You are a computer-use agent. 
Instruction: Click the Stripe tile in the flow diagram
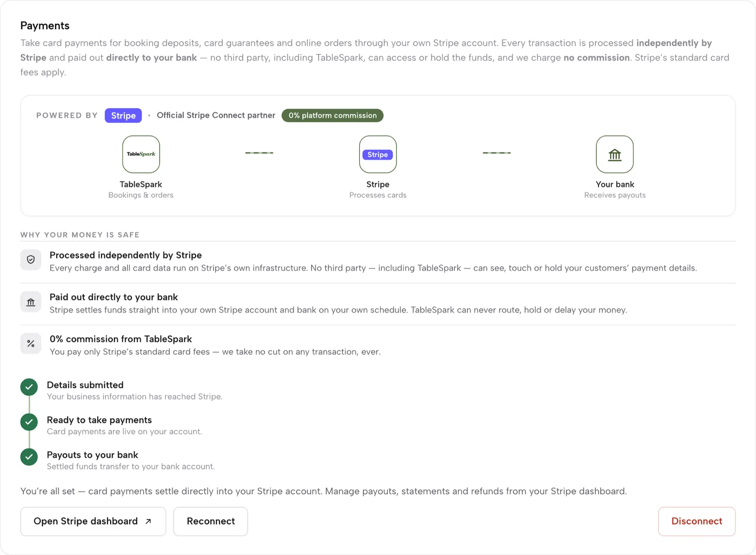pyautogui.click(x=378, y=154)
